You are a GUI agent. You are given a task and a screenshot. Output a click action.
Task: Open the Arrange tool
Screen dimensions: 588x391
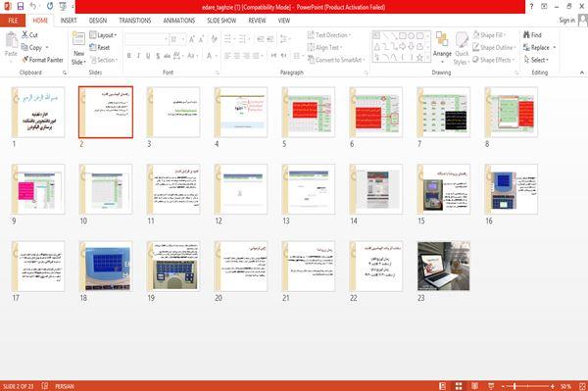click(442, 48)
